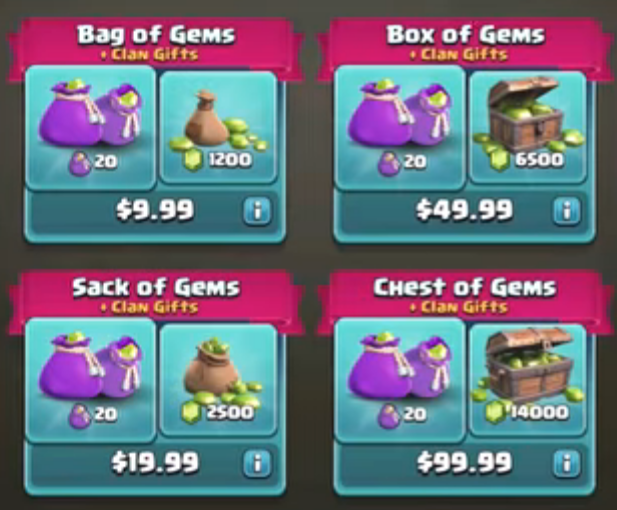This screenshot has width=617, height=510.
Task: Open info for Sack of Gems offer
Action: (x=257, y=463)
